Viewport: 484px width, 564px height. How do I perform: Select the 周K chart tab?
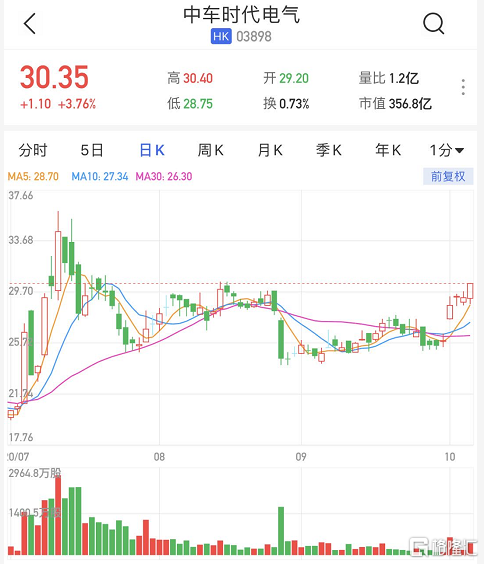pos(211,150)
